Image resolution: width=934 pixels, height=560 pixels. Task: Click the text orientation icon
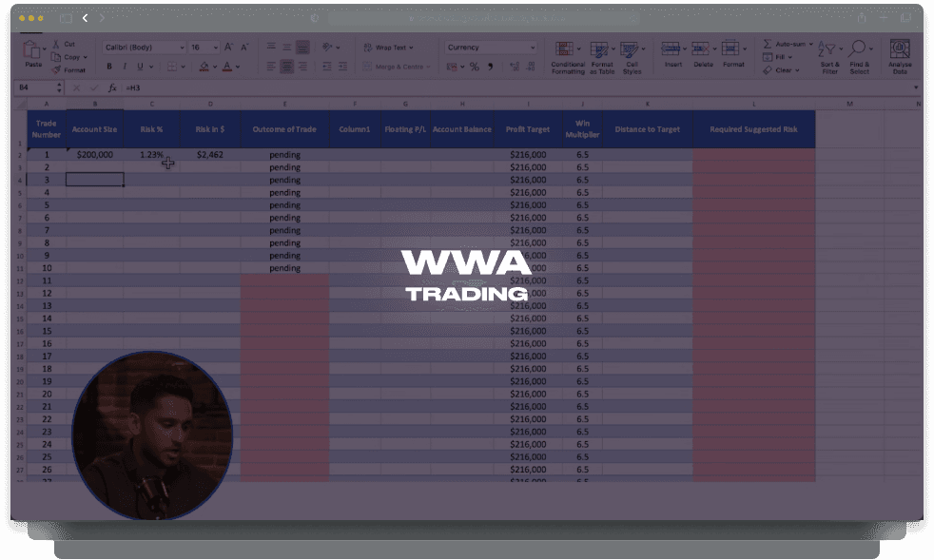(327, 48)
